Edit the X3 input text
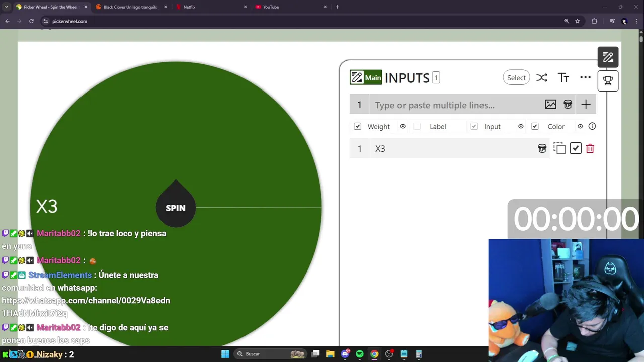The height and width of the screenshot is (362, 644). [453, 148]
